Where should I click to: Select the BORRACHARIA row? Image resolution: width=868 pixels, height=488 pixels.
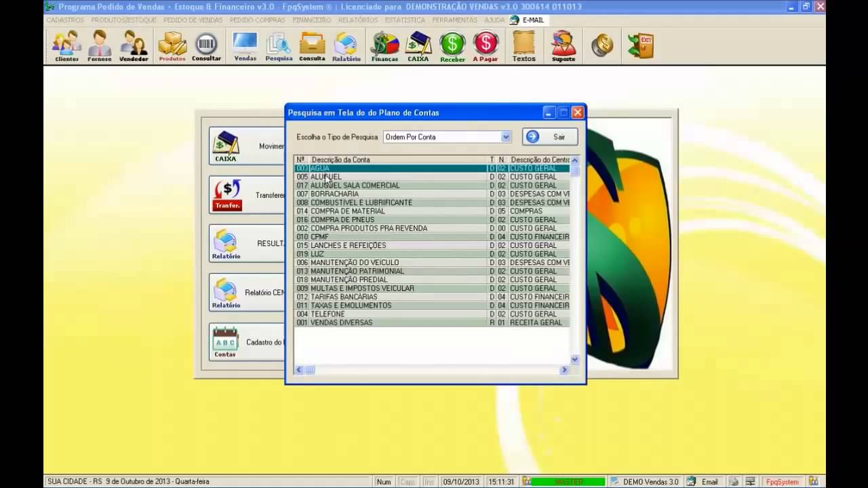coord(432,194)
